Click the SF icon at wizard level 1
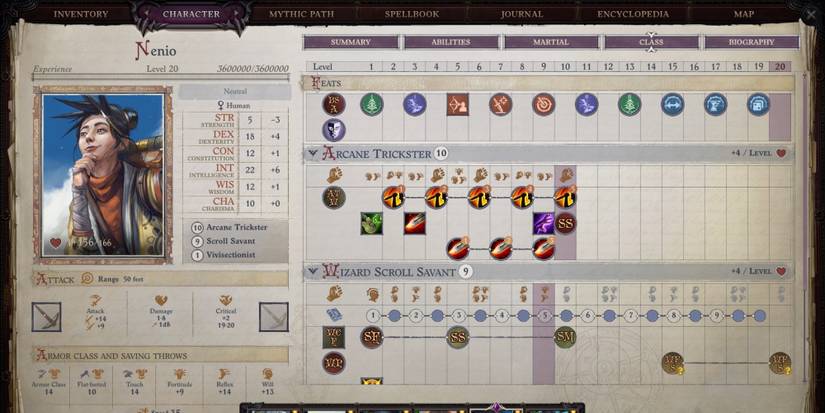 point(371,337)
